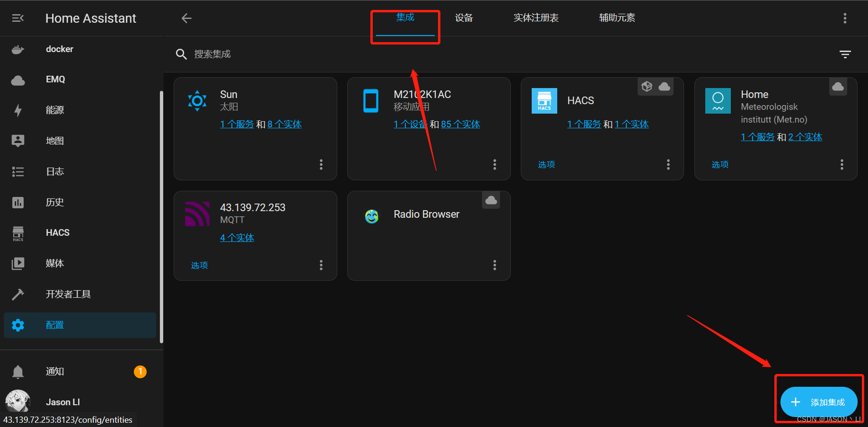Screen dimensions: 868x427
Task: Open the 配置 settings panel
Action: 80,325
